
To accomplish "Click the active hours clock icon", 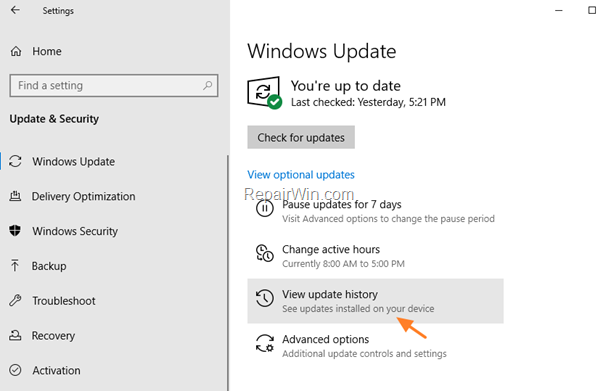I will point(265,253).
